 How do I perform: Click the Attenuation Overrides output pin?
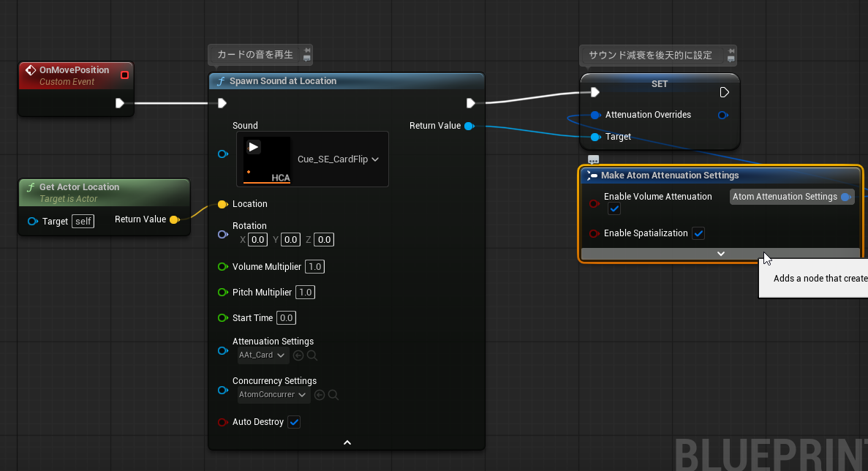coord(723,115)
